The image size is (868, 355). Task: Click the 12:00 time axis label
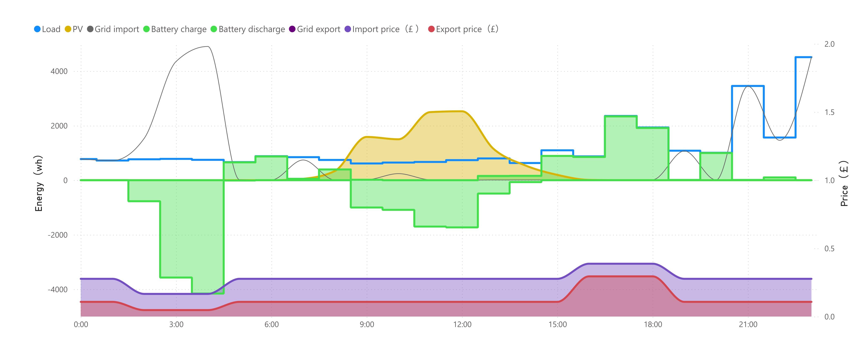pyautogui.click(x=462, y=325)
